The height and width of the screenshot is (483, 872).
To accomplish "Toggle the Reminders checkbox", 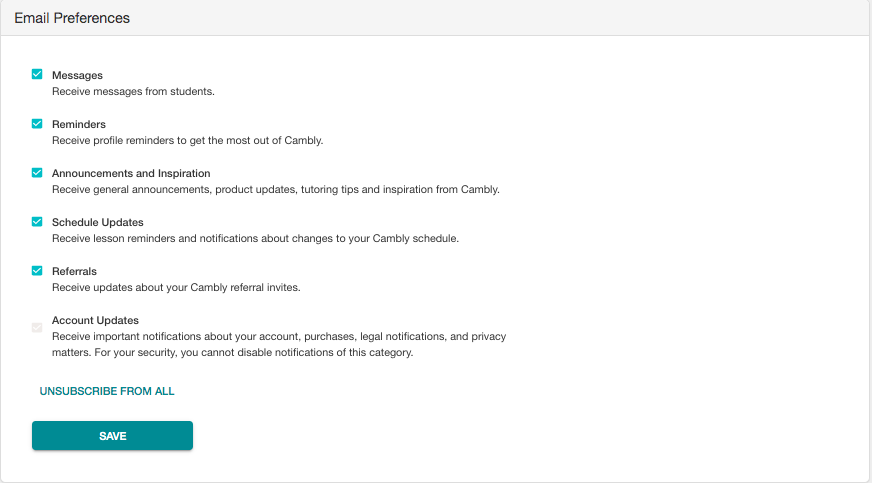I will 37,123.
